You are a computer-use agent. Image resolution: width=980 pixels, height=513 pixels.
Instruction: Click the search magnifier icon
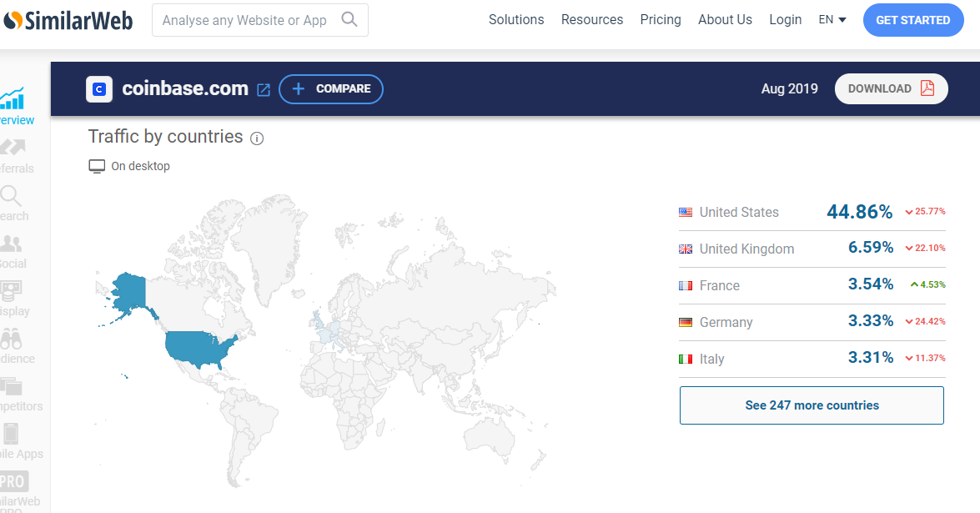tap(349, 19)
